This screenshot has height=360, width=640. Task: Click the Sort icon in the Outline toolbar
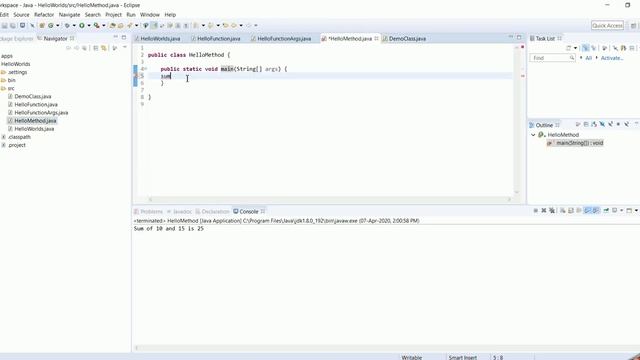[x=594, y=124]
